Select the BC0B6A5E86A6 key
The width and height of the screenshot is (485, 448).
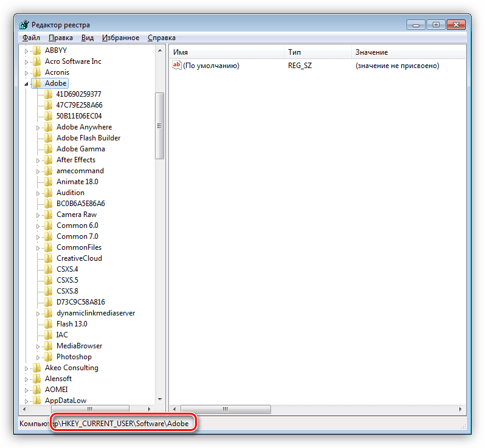pos(81,204)
